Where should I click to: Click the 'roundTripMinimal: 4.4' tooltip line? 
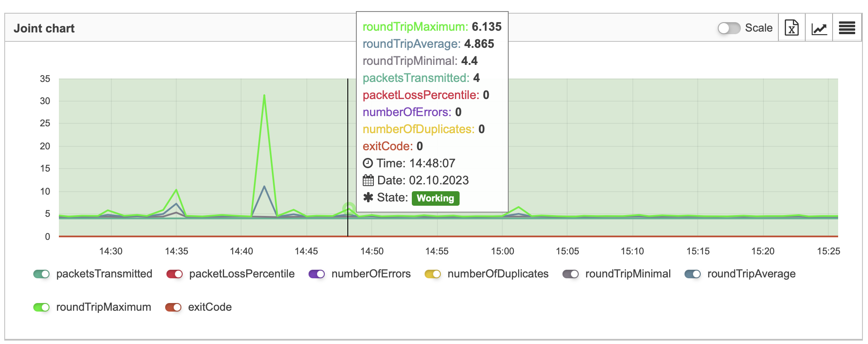click(420, 61)
